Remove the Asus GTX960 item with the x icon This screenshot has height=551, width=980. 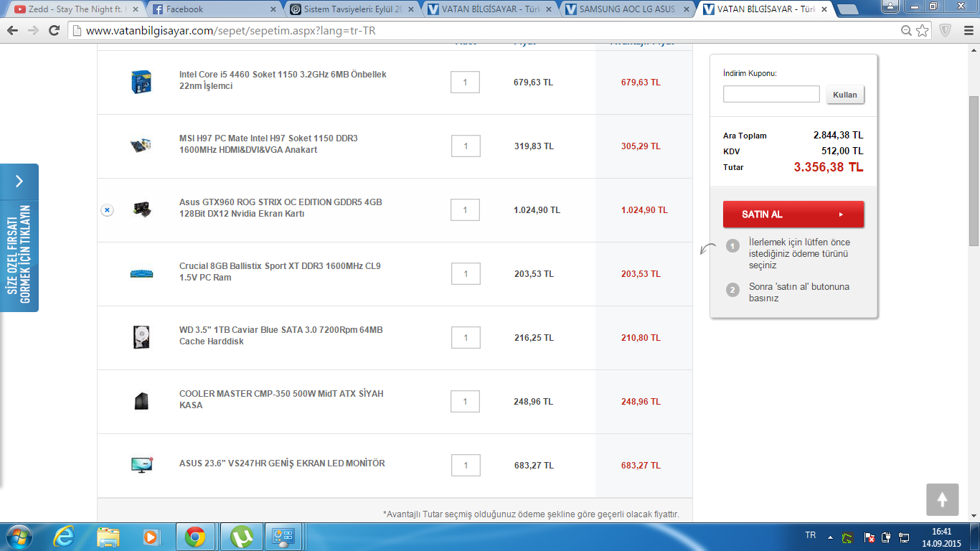click(x=107, y=210)
